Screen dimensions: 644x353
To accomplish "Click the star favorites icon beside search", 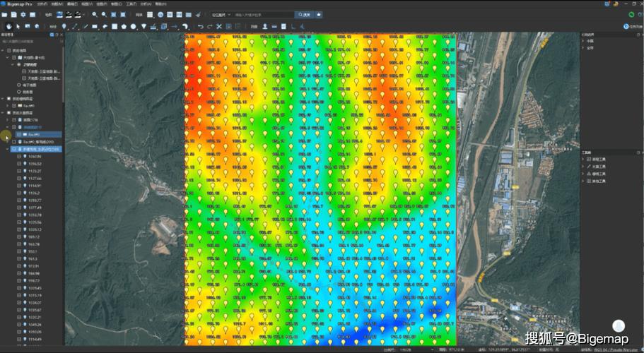I will pos(319,14).
